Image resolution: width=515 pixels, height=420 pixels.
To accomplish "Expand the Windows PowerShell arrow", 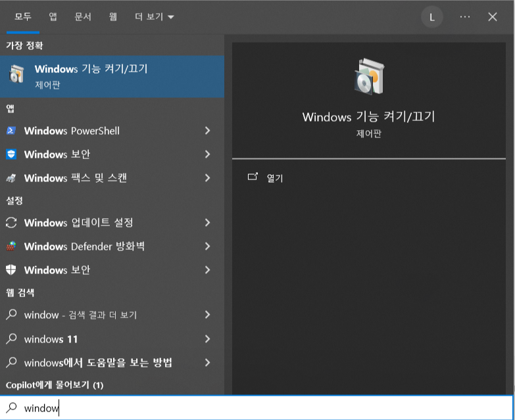I will pos(207,131).
